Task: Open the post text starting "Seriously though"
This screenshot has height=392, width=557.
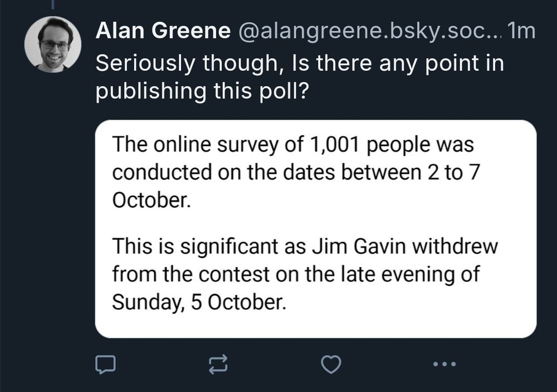Action: click(300, 63)
